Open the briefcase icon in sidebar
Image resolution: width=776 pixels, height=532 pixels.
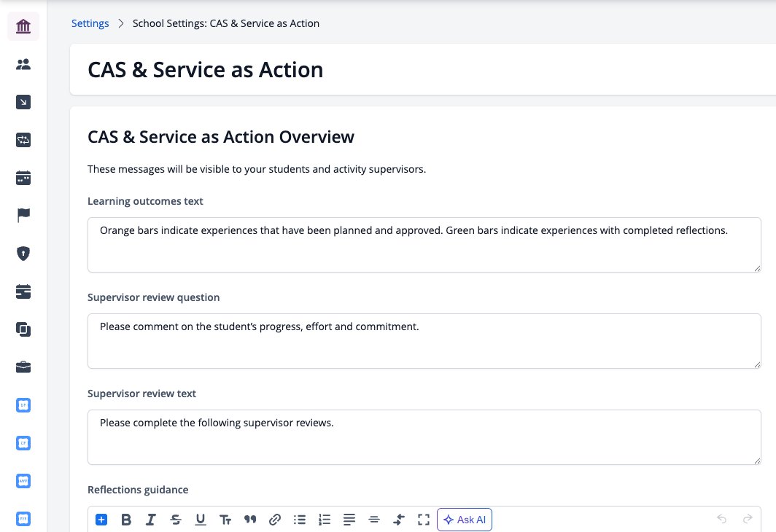coord(23,367)
